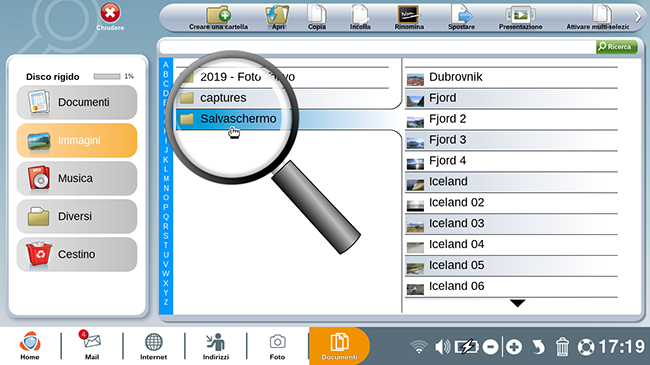Open Internet from the bottom bar

153,346
